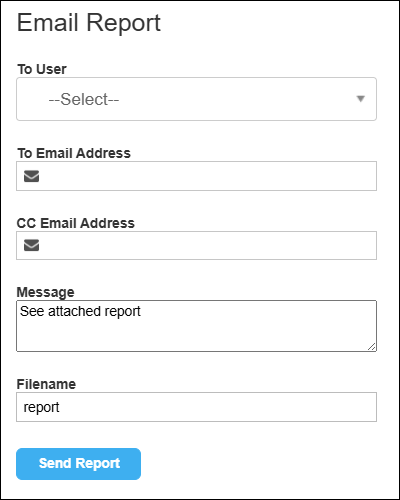The height and width of the screenshot is (500, 400).
Task: Click the Filename field containing report
Action: (196, 407)
